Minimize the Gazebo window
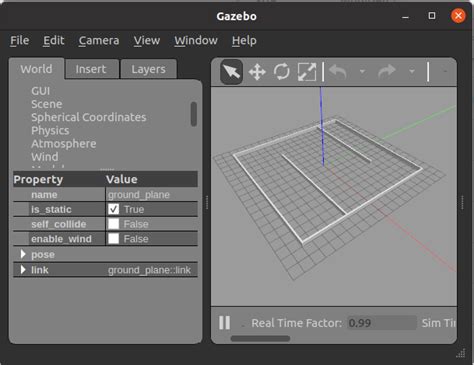Viewport: 474px width, 365px height. point(405,16)
